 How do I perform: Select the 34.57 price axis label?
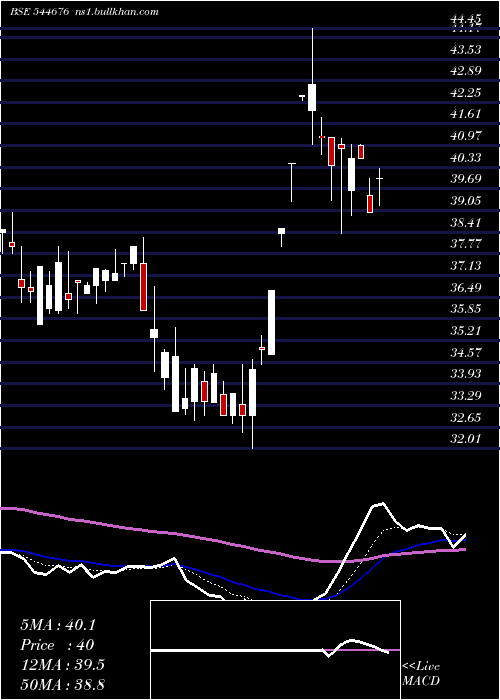coord(466,352)
